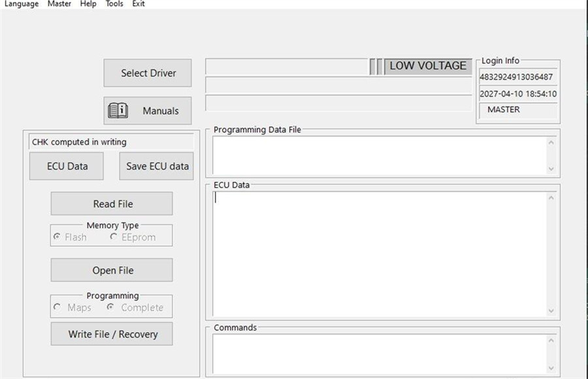This screenshot has width=588, height=379.
Task: Click down arrow of ECU Data scrollbar
Action: 551,310
